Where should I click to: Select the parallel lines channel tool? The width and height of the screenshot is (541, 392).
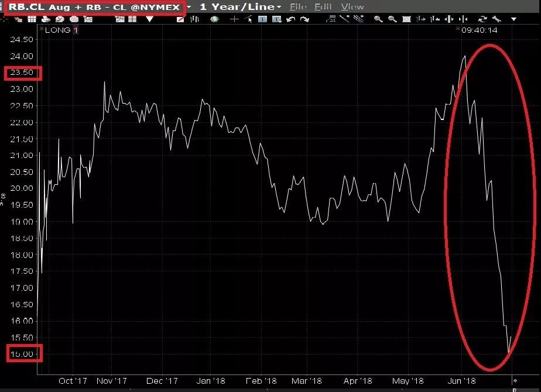[x=359, y=19]
